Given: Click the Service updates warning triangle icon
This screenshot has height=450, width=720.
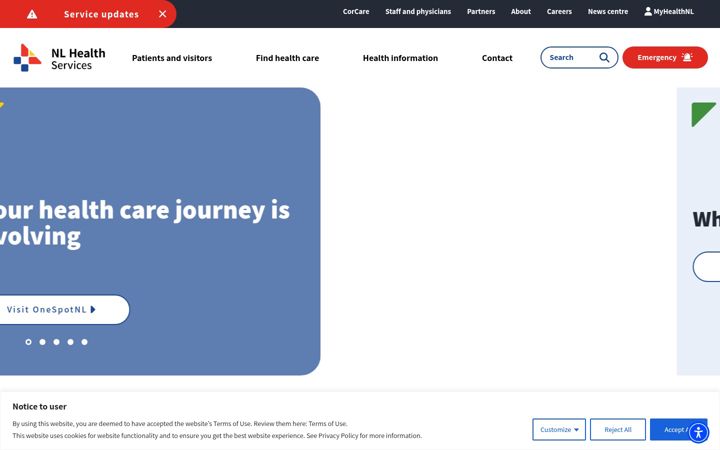Looking at the screenshot, I should pyautogui.click(x=32, y=14).
